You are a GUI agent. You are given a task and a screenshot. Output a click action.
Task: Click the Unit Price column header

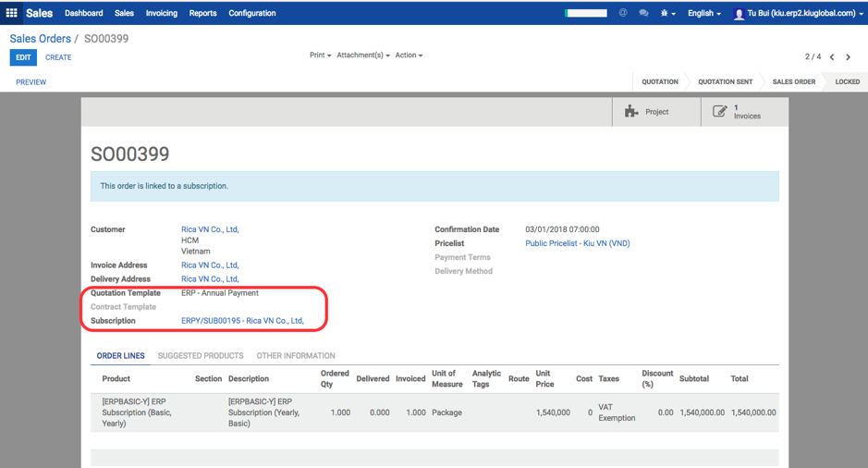coord(544,379)
